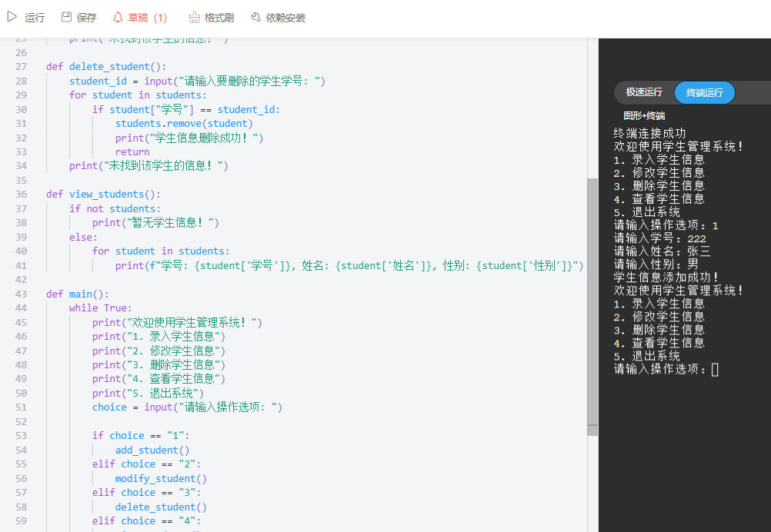771x532 pixels.
Task: Click the save disk icon
Action: (66, 17)
